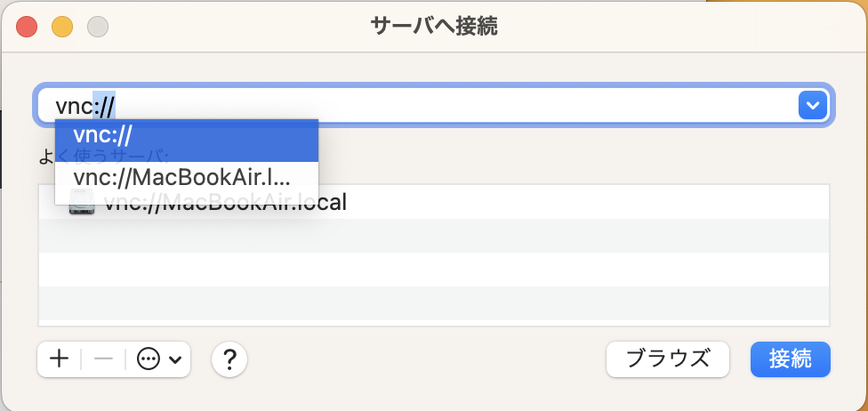This screenshot has width=868, height=411.
Task: Choose the "vnc://MacBookAir.l..." autocomplete suggestion
Action: point(186,176)
